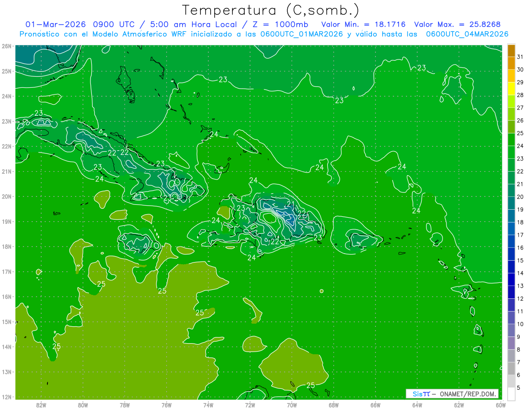
Task: Click the "21" contour label over Hispaniola
Action: 291,204
